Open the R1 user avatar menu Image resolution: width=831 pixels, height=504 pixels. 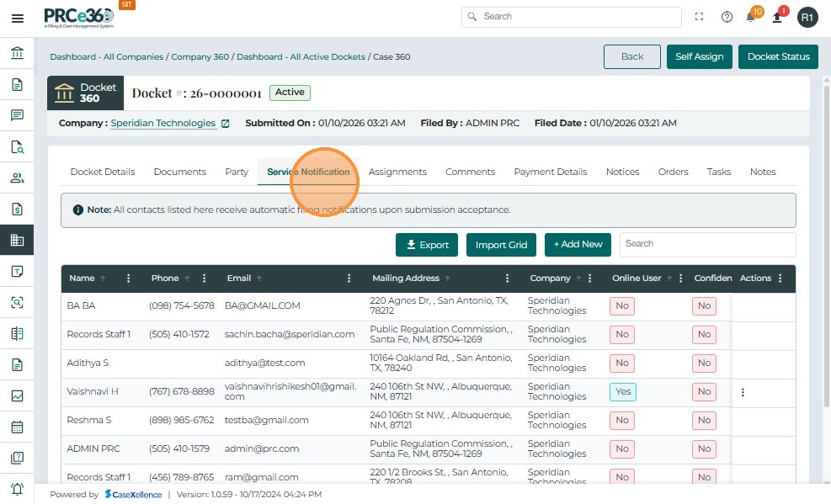(807, 17)
